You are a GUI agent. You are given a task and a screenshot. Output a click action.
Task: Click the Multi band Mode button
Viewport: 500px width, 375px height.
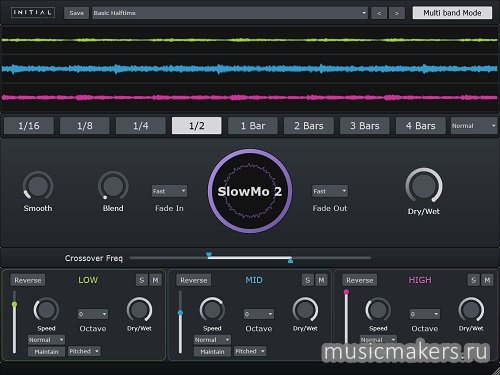pos(452,13)
